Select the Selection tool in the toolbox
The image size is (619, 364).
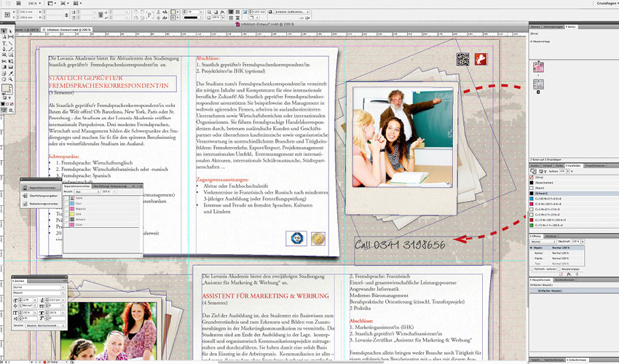(x=4, y=31)
